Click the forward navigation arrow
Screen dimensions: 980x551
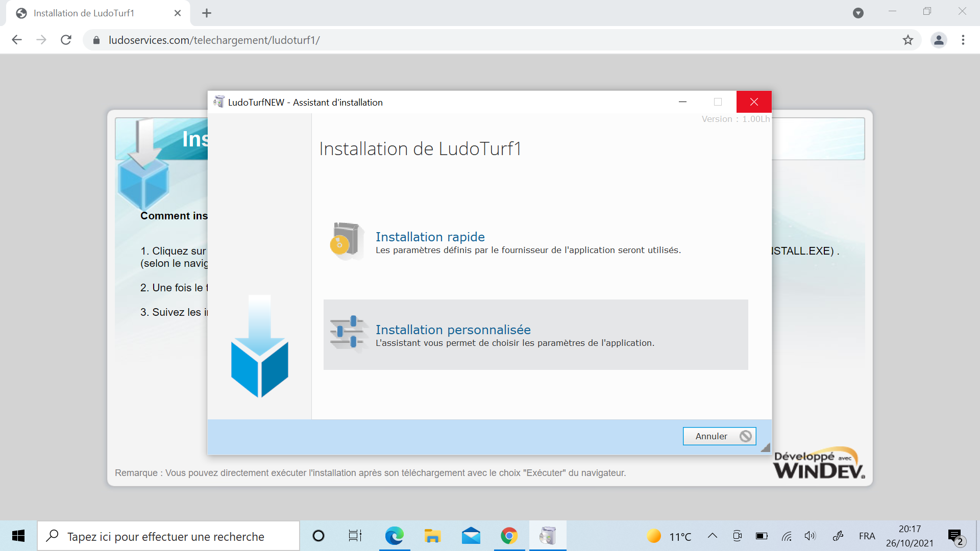pyautogui.click(x=41, y=40)
